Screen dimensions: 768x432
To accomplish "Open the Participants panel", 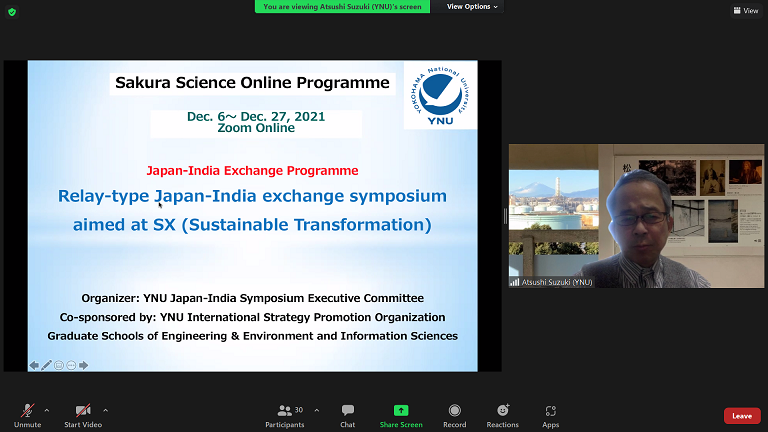I will click(x=285, y=414).
